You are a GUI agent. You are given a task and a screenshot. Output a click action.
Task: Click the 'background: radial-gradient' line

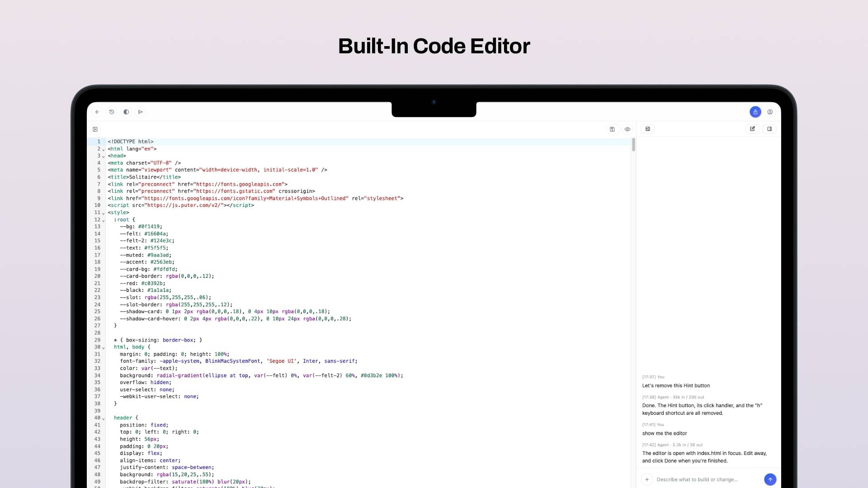pyautogui.click(x=261, y=375)
